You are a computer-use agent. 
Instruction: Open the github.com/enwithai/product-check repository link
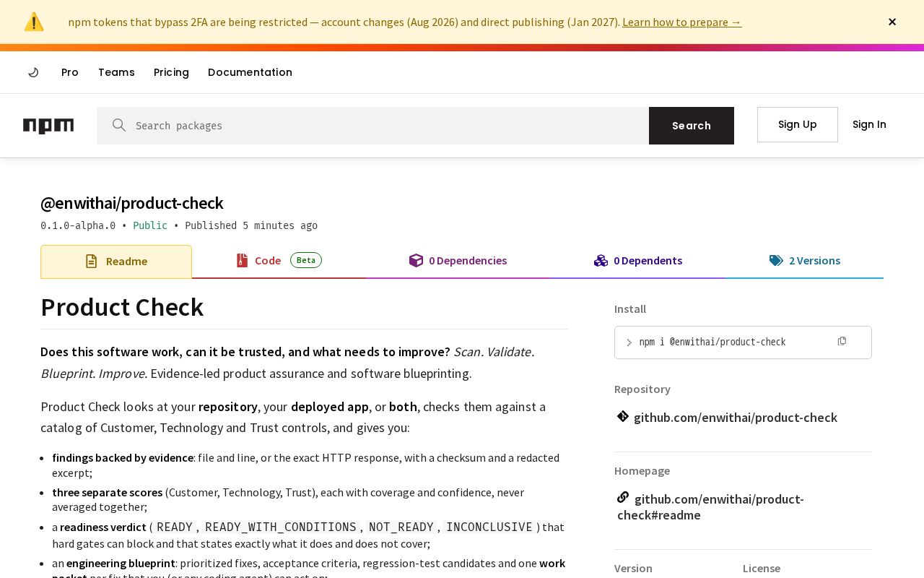point(736,418)
